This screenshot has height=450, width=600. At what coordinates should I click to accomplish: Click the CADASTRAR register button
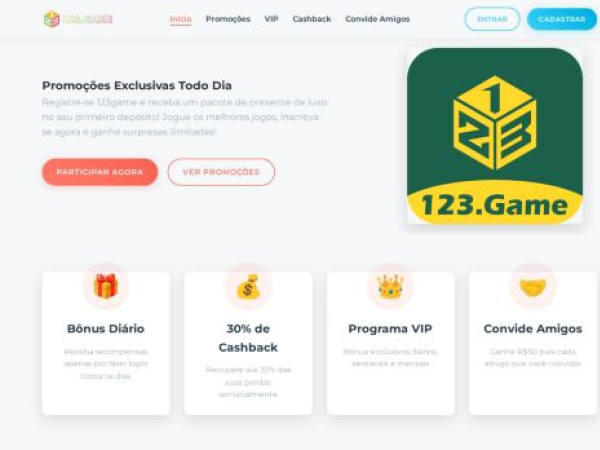tap(562, 19)
